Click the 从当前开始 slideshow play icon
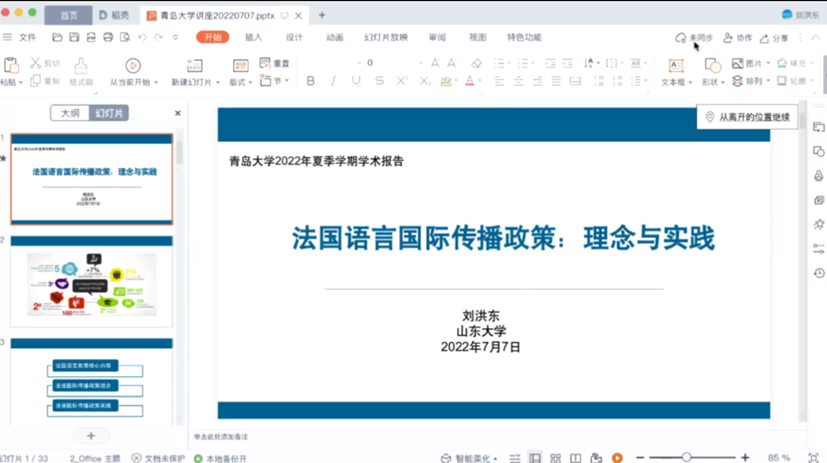 pyautogui.click(x=133, y=66)
